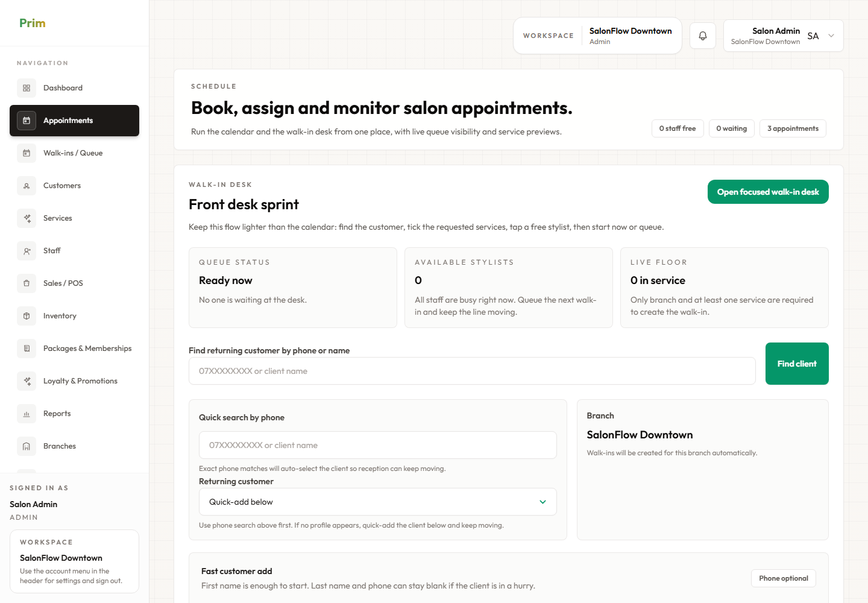Click the 3 appointments badge

[x=793, y=128]
